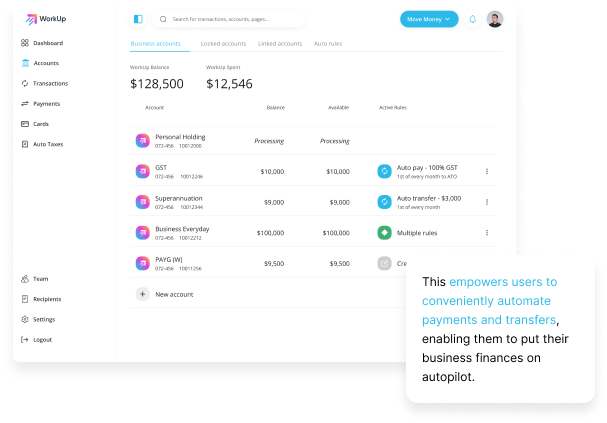This screenshot has width=607, height=423.
Task: Open Auto Taxes page
Action: 42,144
